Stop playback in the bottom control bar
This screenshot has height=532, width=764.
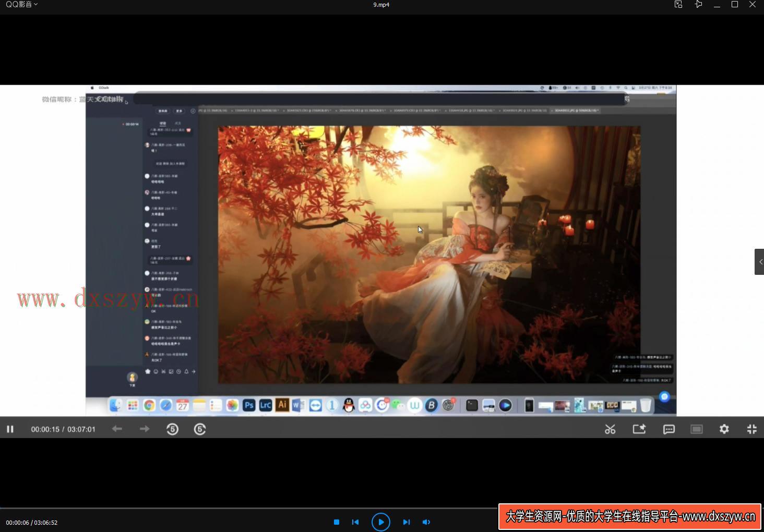pyautogui.click(x=337, y=522)
